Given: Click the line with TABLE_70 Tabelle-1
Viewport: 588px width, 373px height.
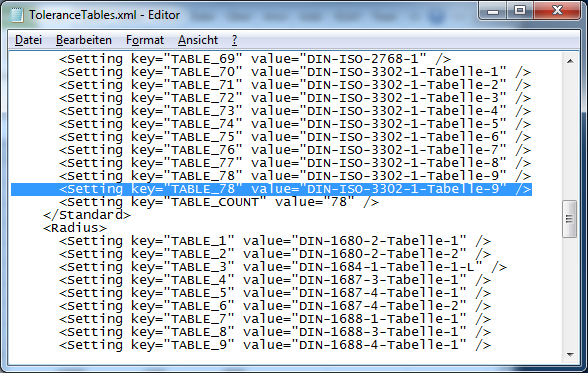Looking at the screenshot, I should point(295,72).
